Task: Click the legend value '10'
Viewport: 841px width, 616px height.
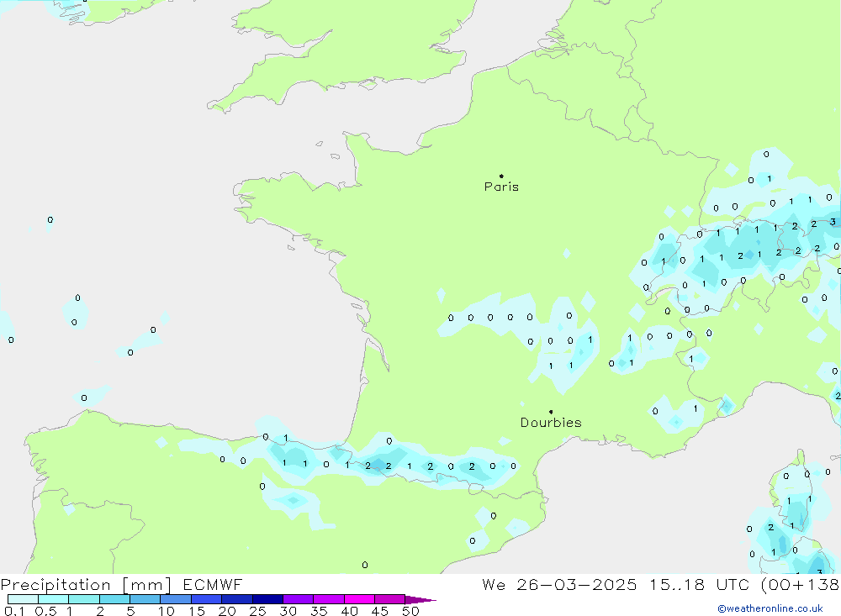Action: 167,611
